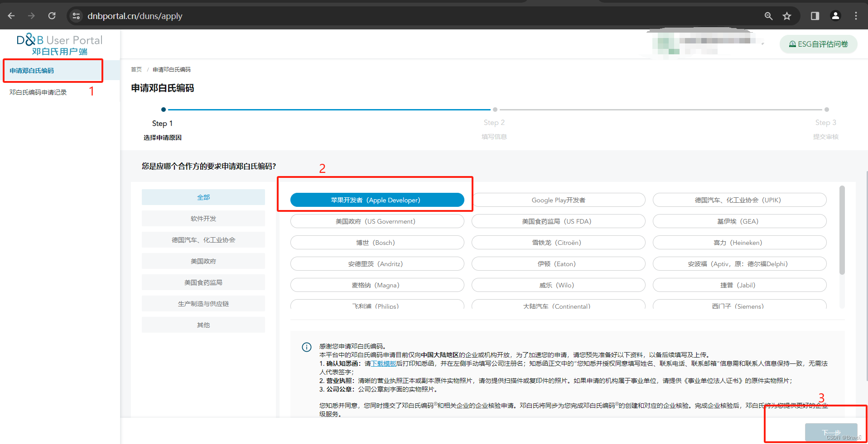868x444 pixels.
Task: Choose 博世 (Bosch) option
Action: (377, 243)
